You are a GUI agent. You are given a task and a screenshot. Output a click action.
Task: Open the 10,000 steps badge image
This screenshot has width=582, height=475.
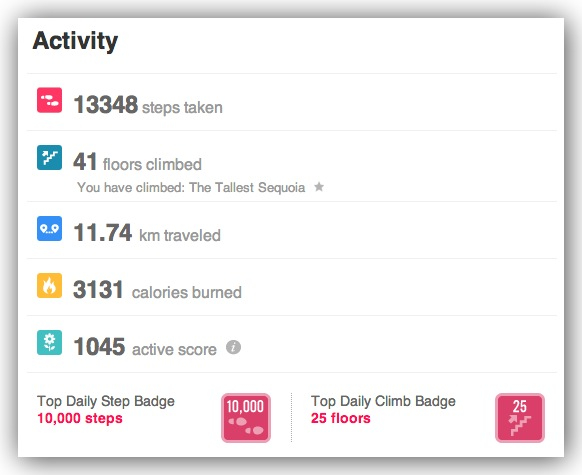pos(246,418)
